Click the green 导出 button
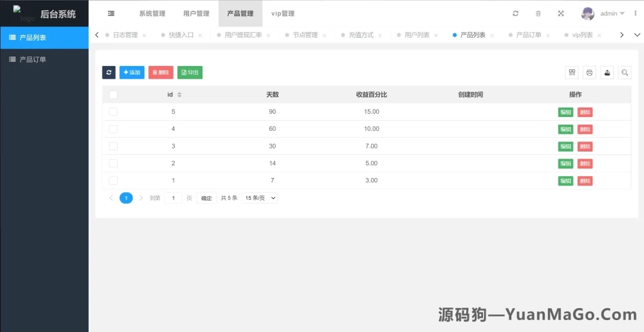 tap(190, 72)
